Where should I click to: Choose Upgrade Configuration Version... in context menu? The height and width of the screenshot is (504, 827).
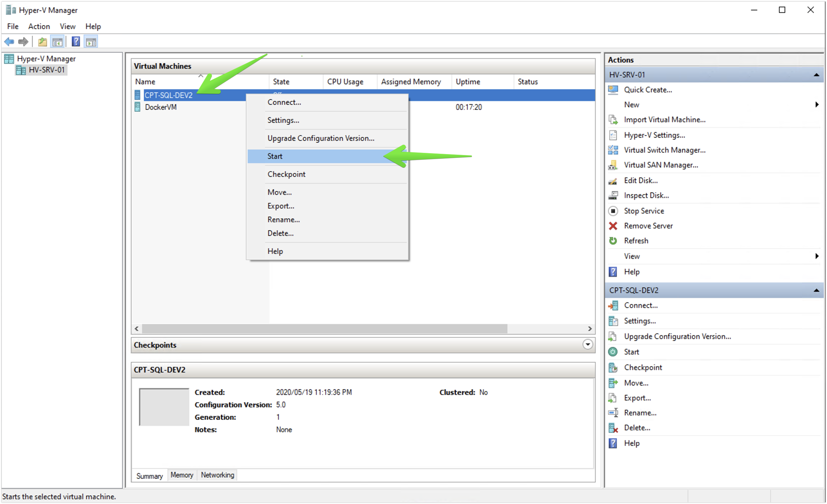click(x=327, y=138)
